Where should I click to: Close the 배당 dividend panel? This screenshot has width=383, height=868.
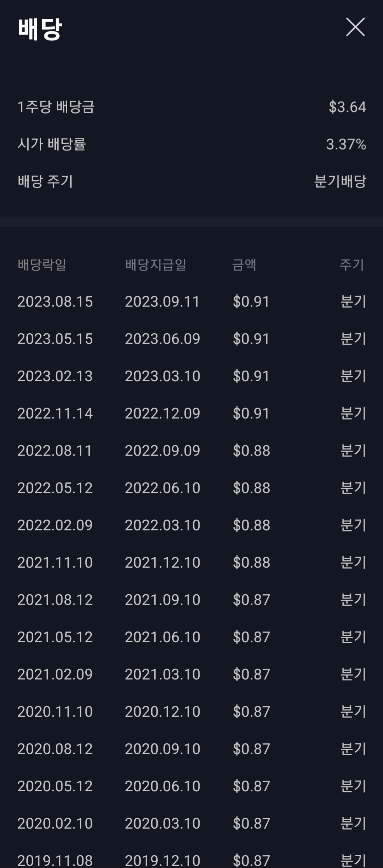tap(355, 27)
